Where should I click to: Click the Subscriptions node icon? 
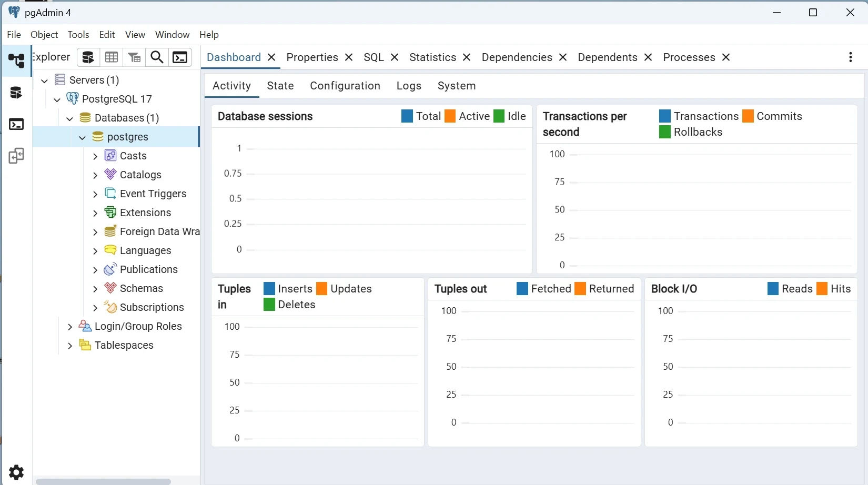tap(110, 307)
